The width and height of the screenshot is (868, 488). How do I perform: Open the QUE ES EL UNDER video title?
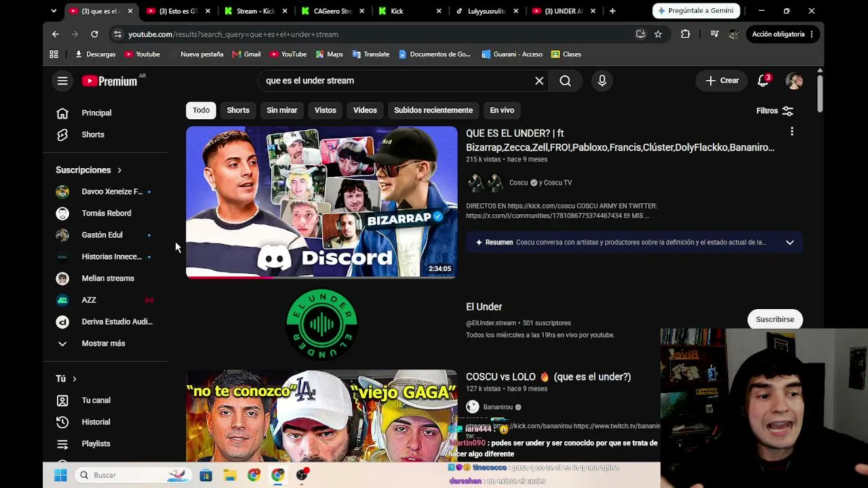coord(620,140)
